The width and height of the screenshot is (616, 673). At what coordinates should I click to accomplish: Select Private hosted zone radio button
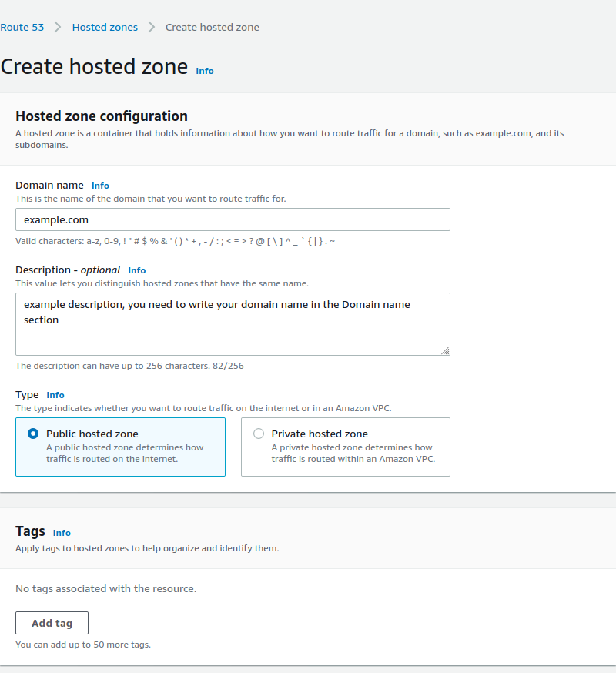pos(259,434)
